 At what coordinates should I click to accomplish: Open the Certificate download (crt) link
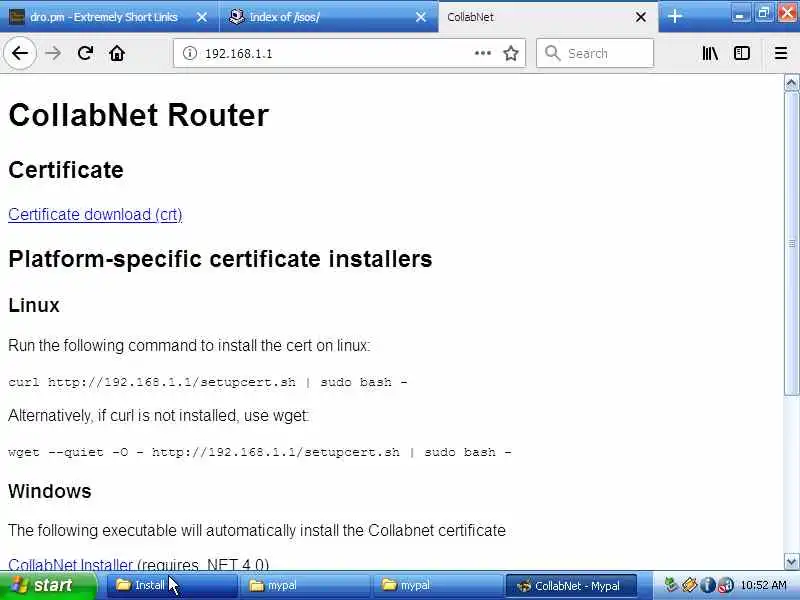tap(95, 215)
